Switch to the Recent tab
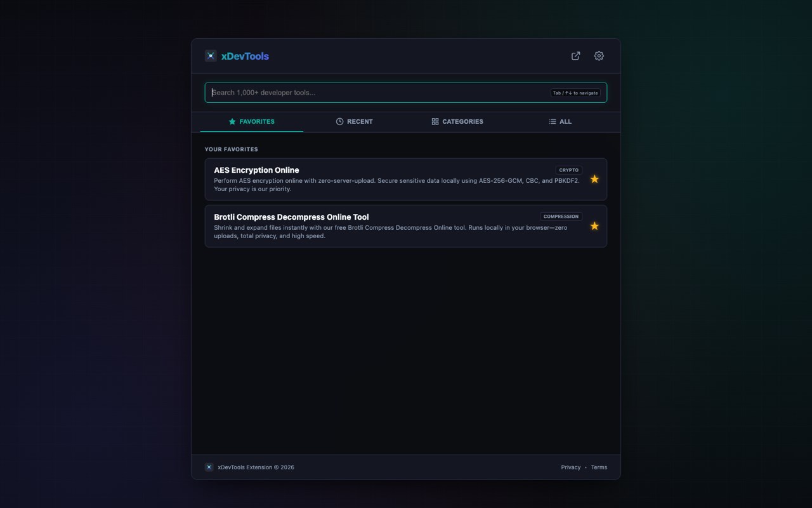 (x=355, y=122)
